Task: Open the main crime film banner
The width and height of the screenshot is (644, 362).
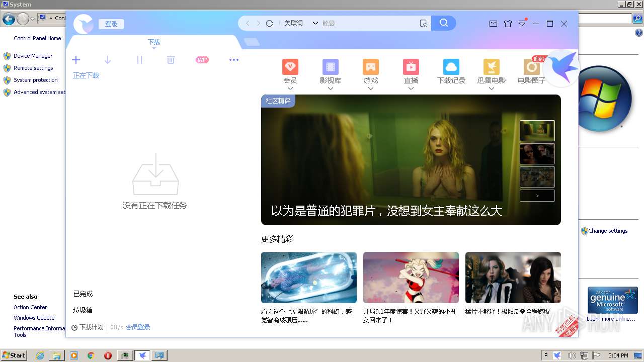Action: click(411, 160)
